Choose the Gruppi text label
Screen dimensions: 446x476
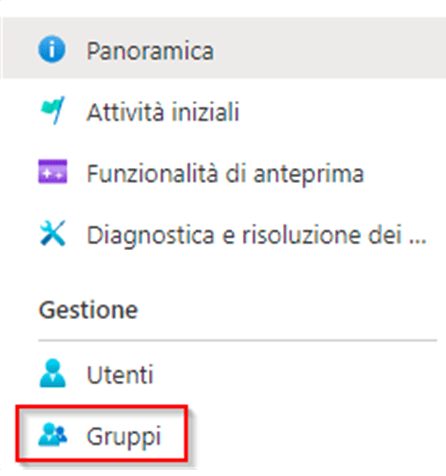(x=124, y=437)
